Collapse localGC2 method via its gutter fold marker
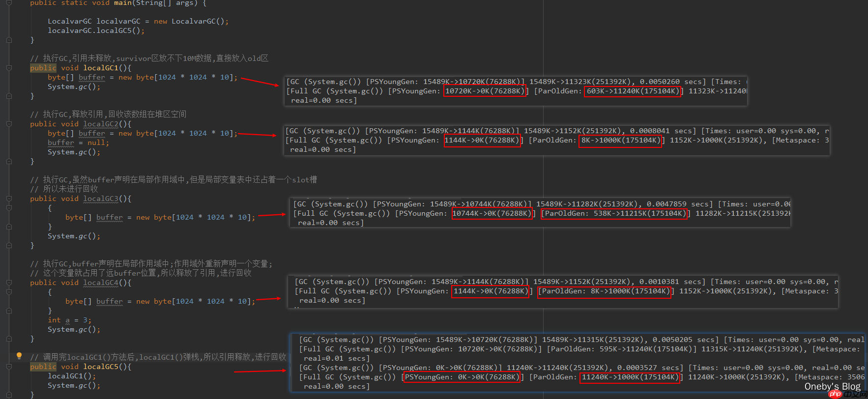The image size is (868, 399). click(x=9, y=124)
